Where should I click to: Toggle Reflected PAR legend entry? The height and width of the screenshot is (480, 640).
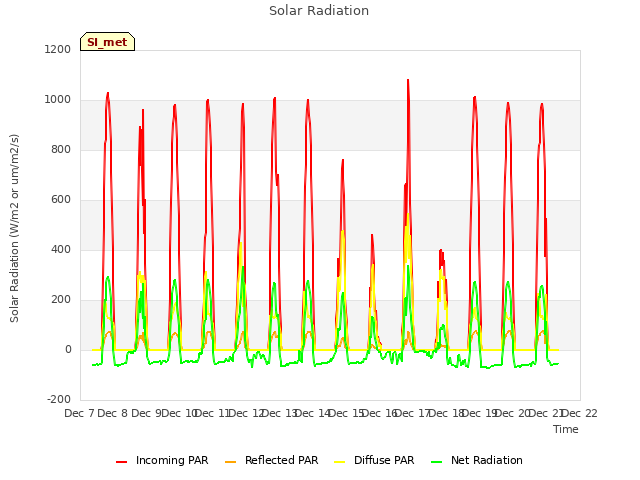(271, 460)
